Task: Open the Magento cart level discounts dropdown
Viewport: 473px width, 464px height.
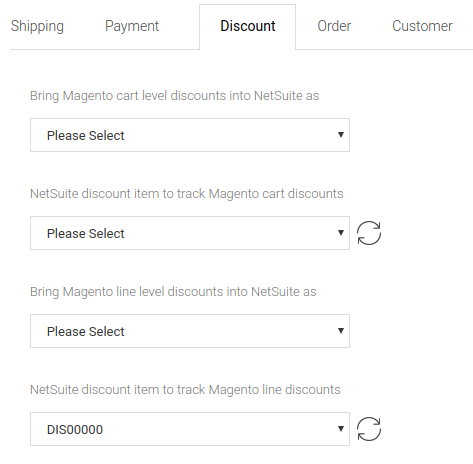Action: click(190, 135)
